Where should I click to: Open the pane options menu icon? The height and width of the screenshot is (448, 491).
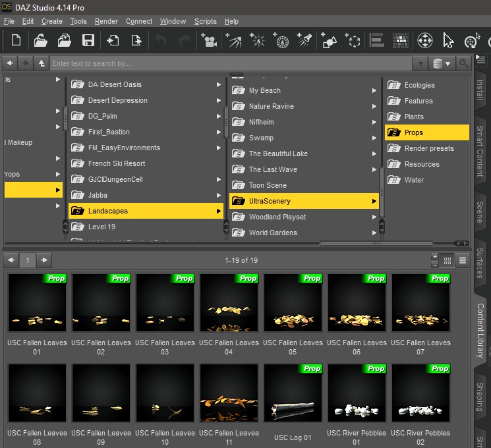(480, 59)
